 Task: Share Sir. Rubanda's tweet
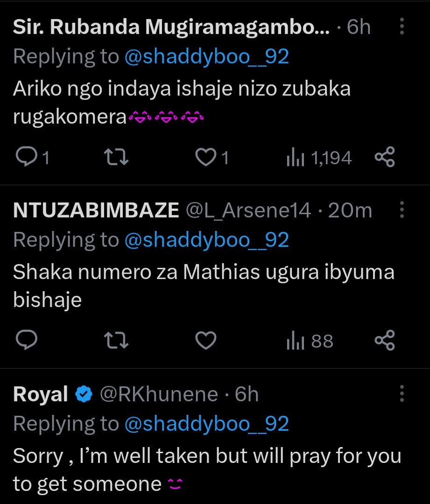pos(385,158)
